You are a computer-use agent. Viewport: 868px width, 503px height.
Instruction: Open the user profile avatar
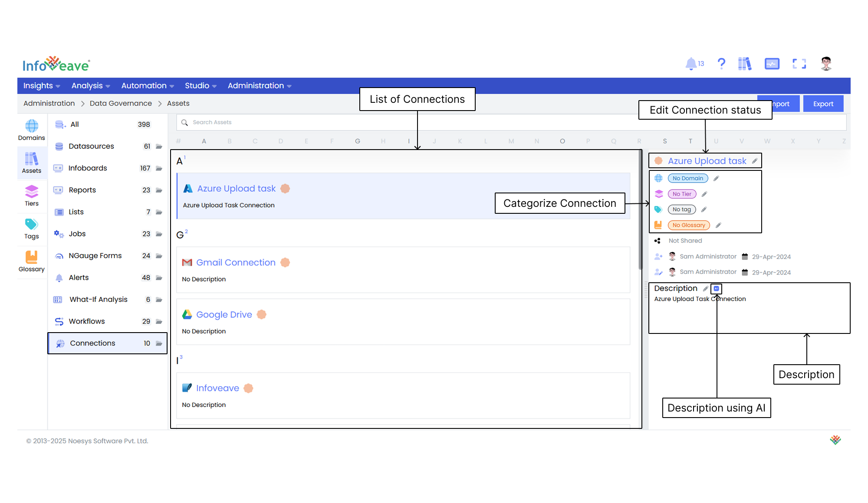coord(826,64)
